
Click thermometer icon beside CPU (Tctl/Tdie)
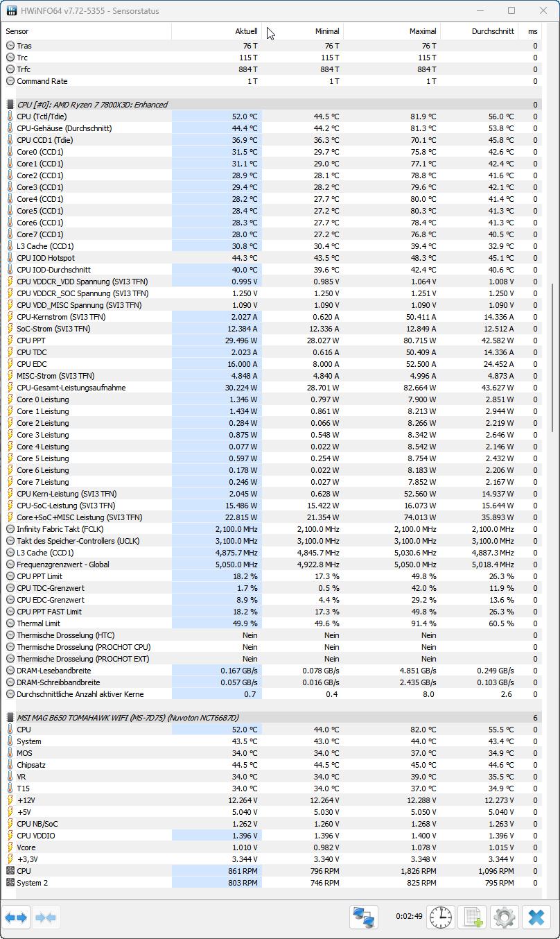click(x=10, y=117)
